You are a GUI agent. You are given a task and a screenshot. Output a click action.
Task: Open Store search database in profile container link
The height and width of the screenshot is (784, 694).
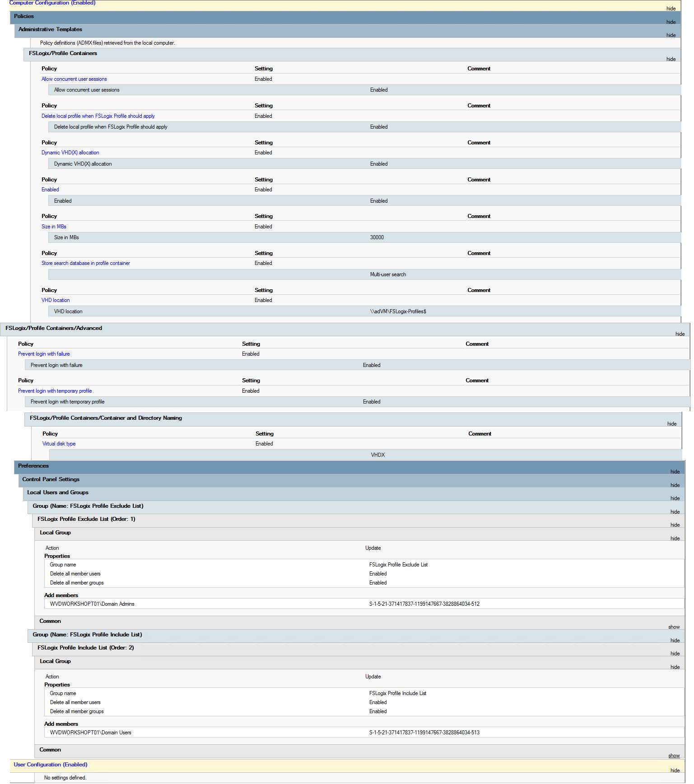point(86,263)
